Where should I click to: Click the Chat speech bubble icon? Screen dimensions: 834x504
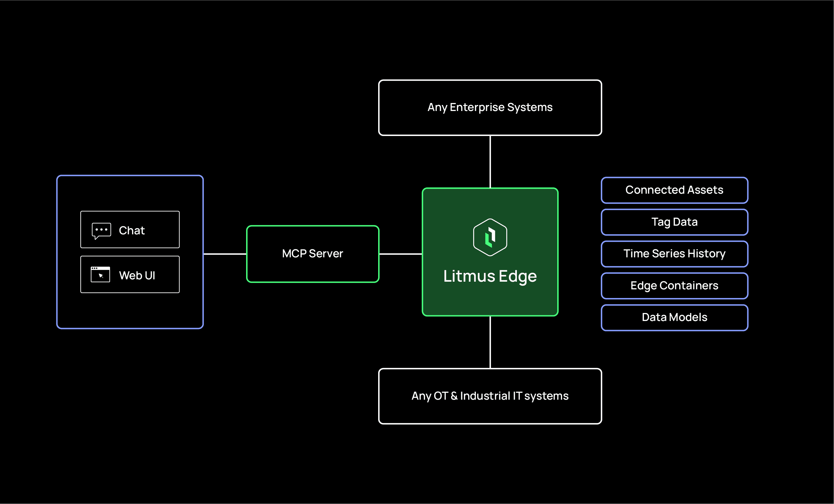click(x=101, y=231)
